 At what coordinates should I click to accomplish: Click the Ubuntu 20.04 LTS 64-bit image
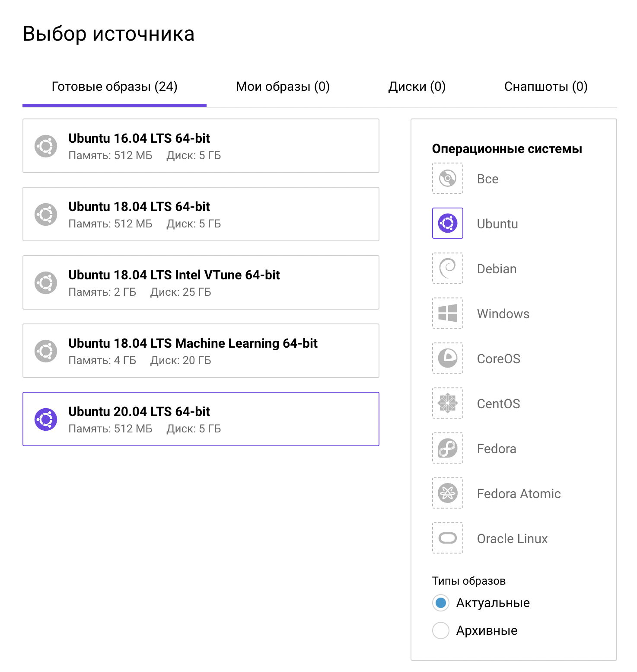(201, 419)
